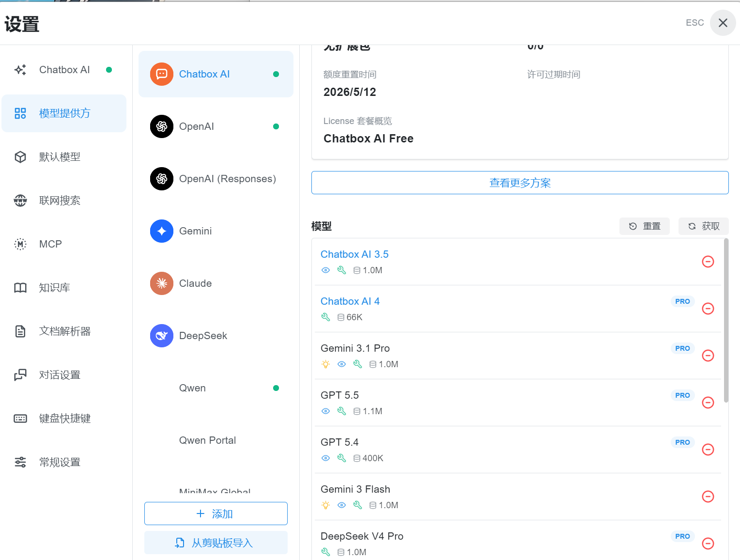Click tool-use wrench icon under Chatbox AI 4
The image size is (740, 560).
point(326,317)
